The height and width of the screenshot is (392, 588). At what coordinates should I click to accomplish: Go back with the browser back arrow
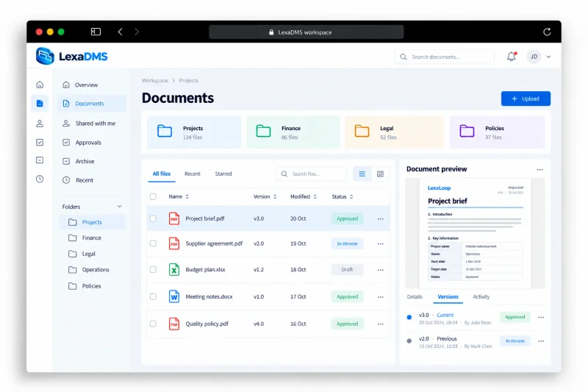coord(120,32)
